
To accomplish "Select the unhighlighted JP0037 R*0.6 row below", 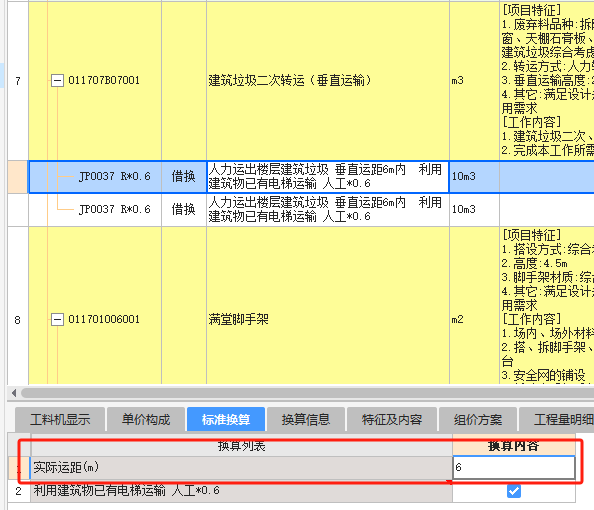I will pyautogui.click(x=95, y=210).
